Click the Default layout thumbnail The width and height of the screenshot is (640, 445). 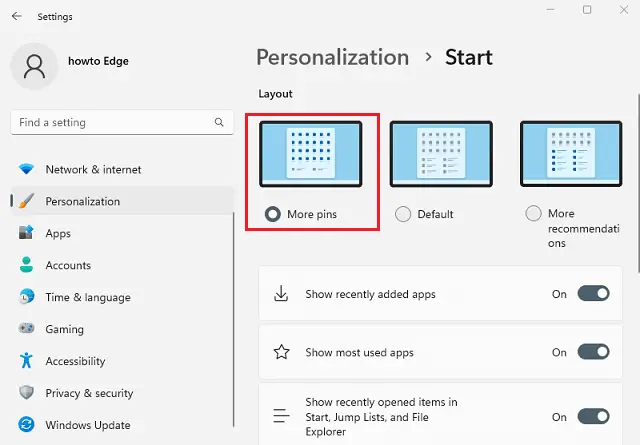click(441, 154)
